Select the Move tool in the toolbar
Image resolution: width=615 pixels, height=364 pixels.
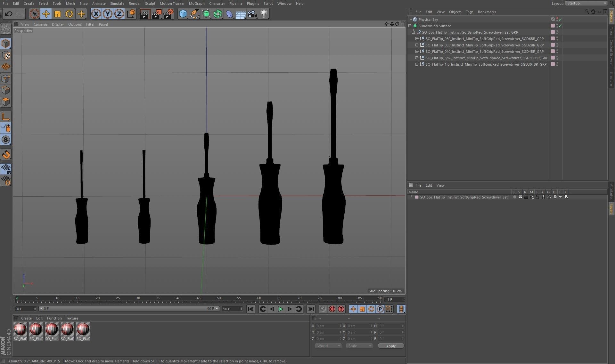point(46,14)
